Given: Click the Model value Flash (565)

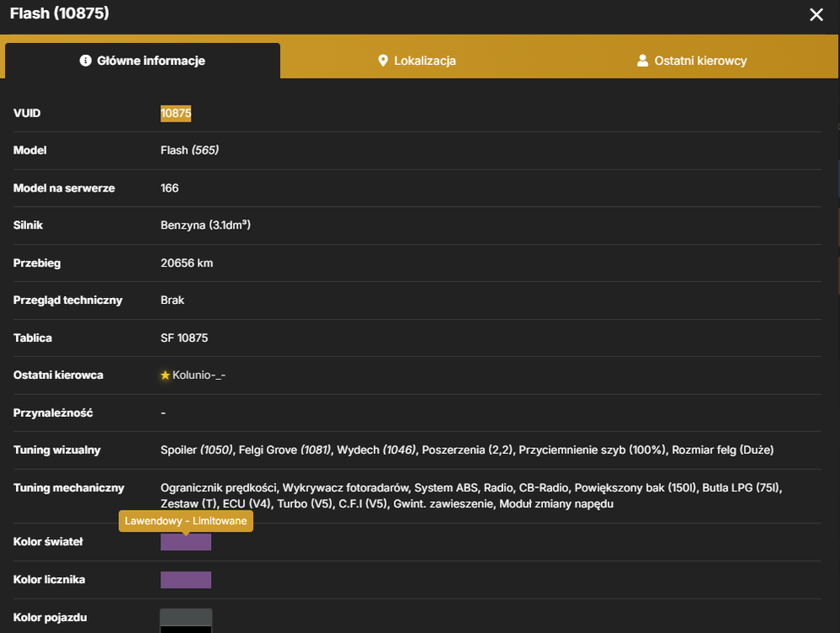Looking at the screenshot, I should pyautogui.click(x=190, y=150).
